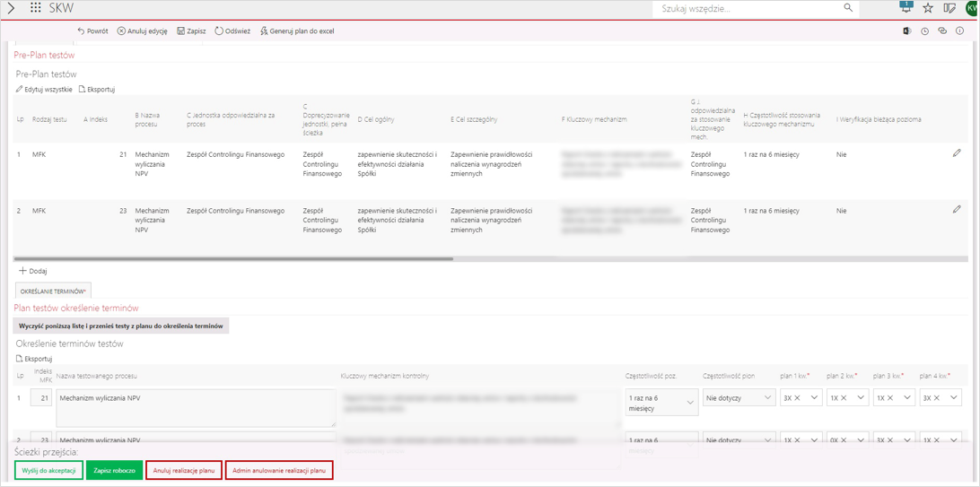This screenshot has height=487, width=980.
Task: Refresh using Odśwież
Action: pyautogui.click(x=232, y=30)
